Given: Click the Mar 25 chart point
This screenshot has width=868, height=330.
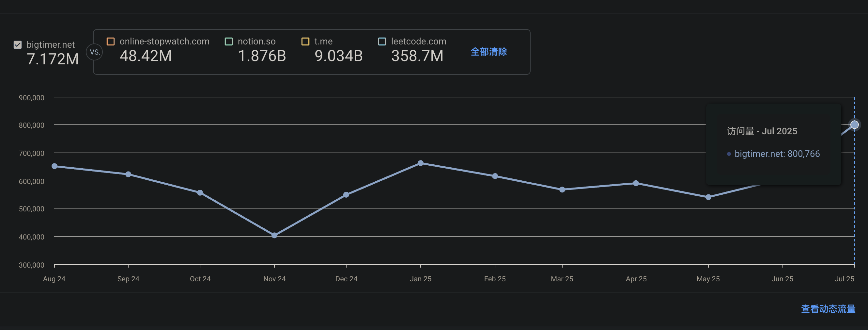Looking at the screenshot, I should 562,190.
